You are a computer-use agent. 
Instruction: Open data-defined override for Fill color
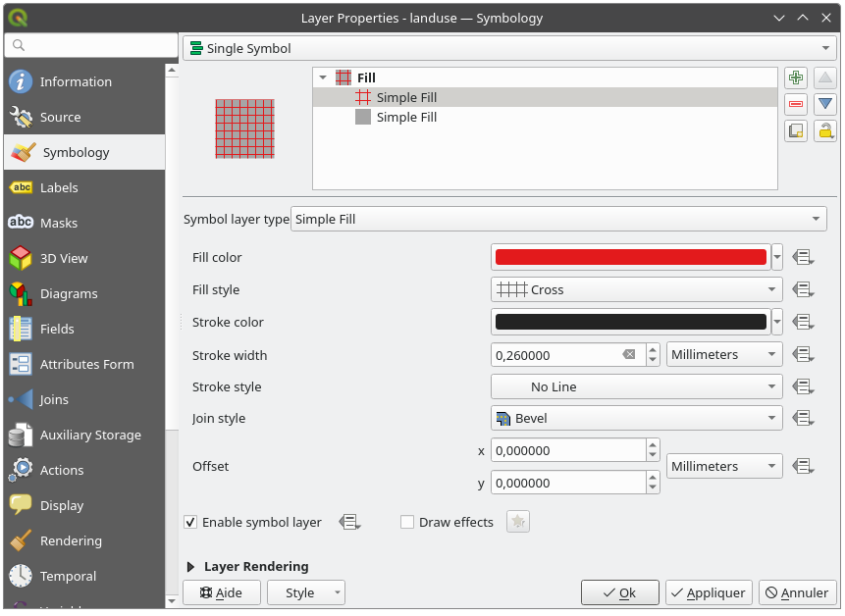coord(804,256)
